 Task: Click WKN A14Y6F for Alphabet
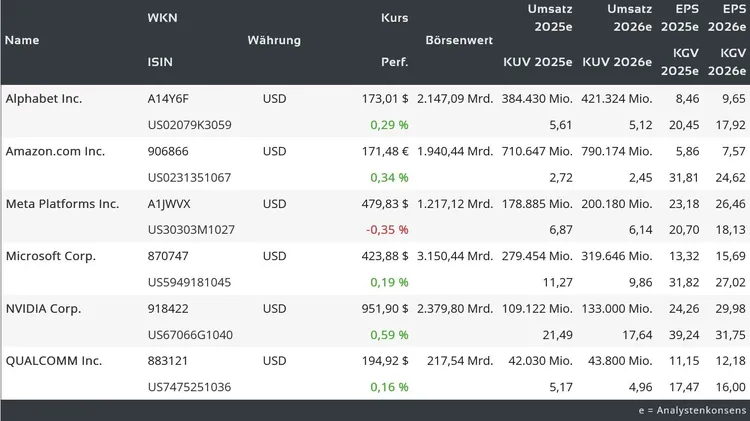pos(168,99)
